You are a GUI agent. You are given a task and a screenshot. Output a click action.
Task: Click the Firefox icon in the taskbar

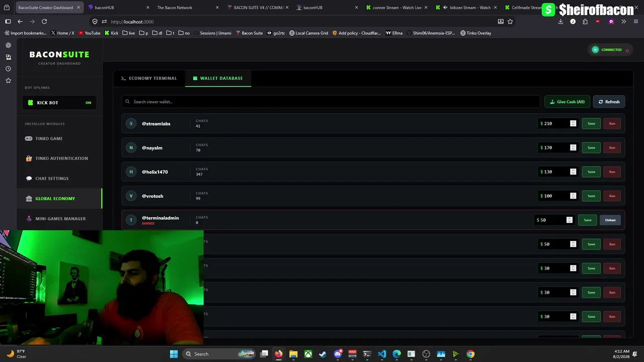(x=279, y=354)
